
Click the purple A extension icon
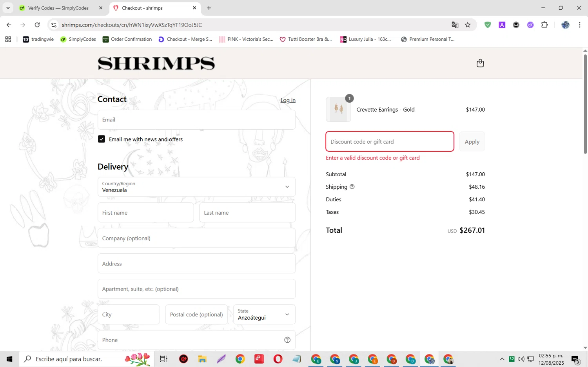[502, 25]
